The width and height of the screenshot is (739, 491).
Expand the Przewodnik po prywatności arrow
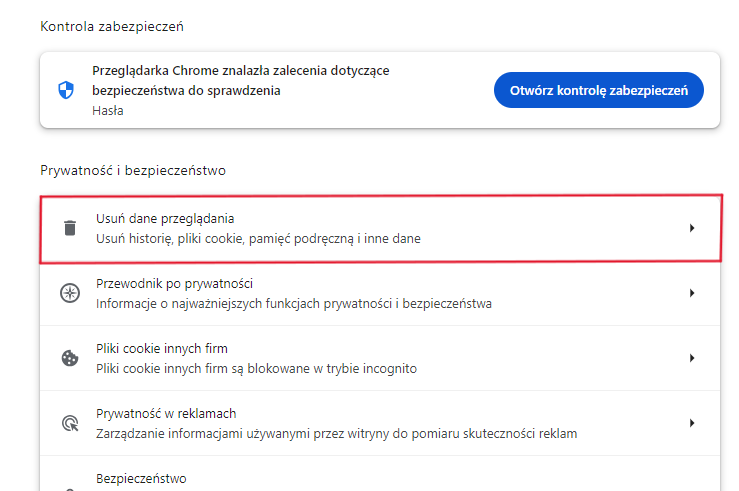691,293
